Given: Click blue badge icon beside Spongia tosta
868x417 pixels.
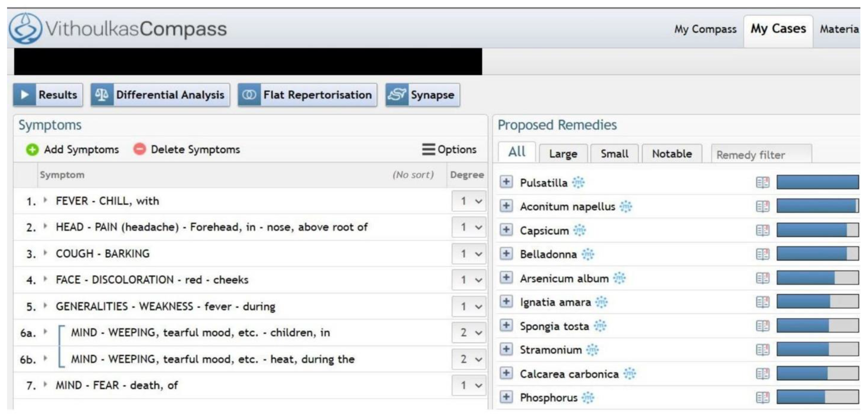Looking at the screenshot, I should click(600, 326).
